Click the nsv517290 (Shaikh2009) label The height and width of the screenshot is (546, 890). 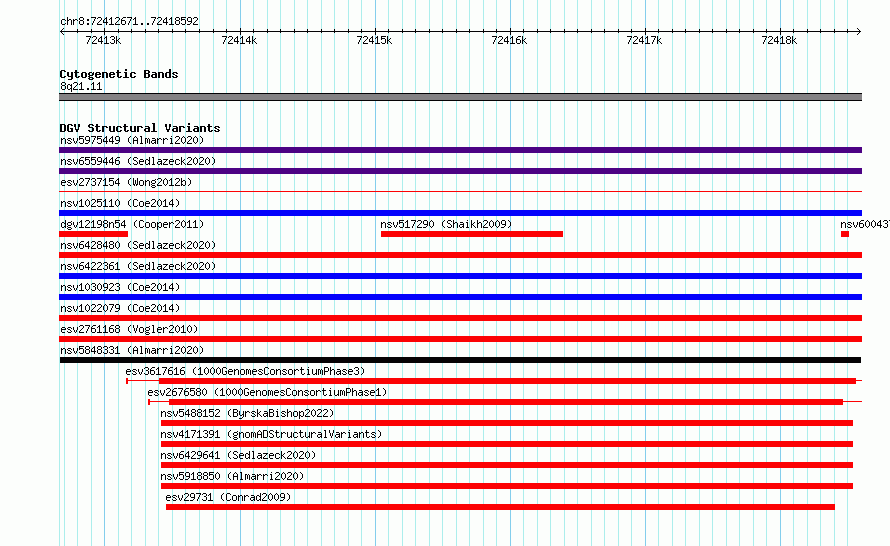(446, 224)
